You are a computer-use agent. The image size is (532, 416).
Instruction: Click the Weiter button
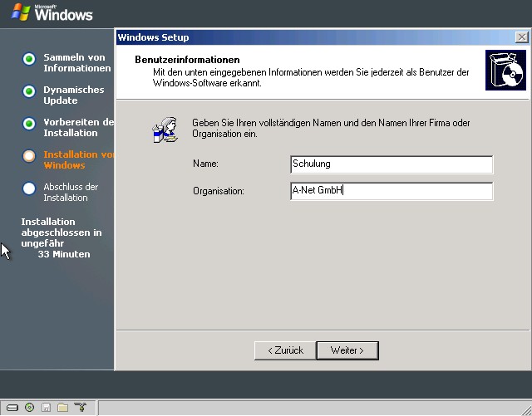click(x=347, y=350)
